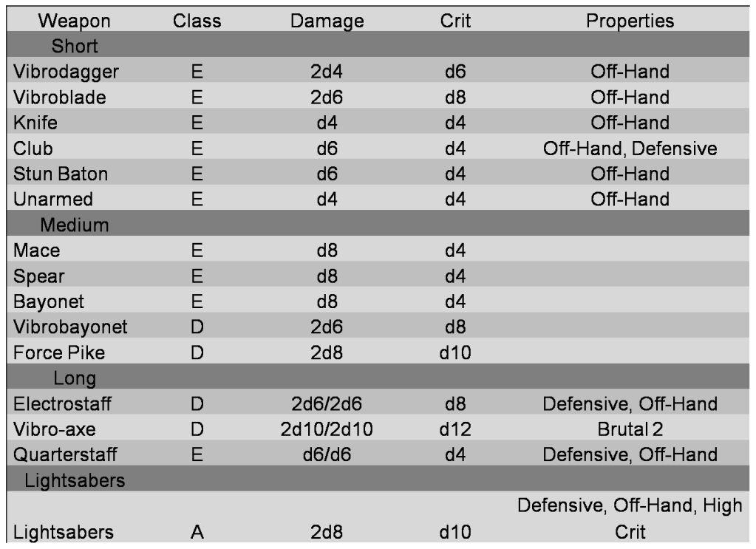Click the Properties column header
This screenshot has width=756, height=549.
630,21
